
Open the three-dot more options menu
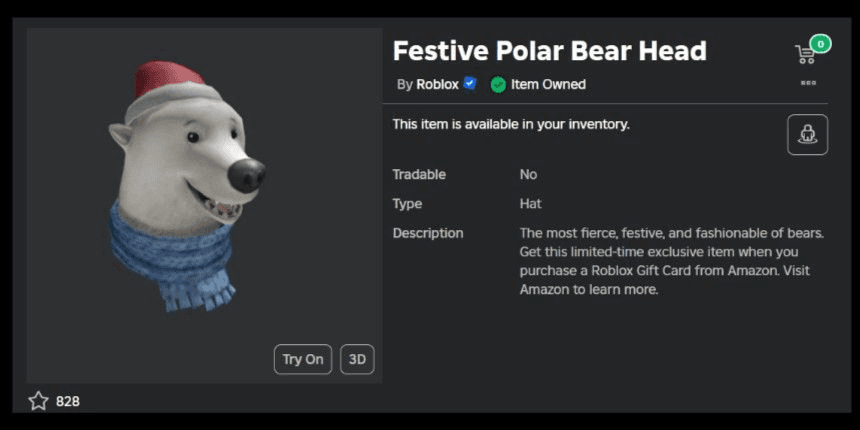(x=808, y=83)
